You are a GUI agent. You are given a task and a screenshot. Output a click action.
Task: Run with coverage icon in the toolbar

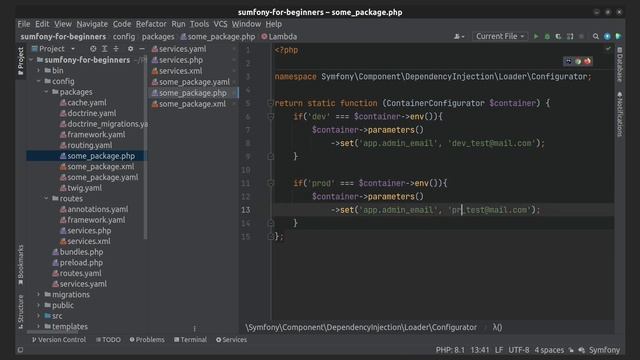pos(558,36)
